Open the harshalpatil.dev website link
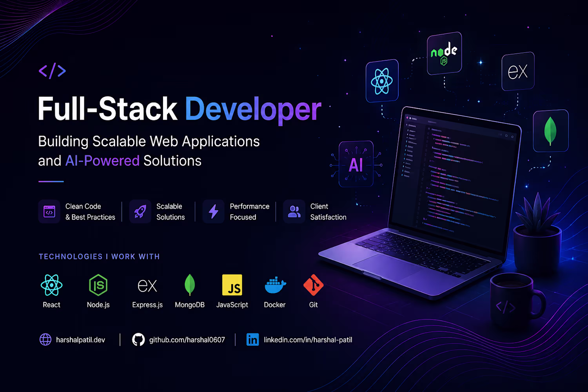588x392 pixels. coord(80,340)
